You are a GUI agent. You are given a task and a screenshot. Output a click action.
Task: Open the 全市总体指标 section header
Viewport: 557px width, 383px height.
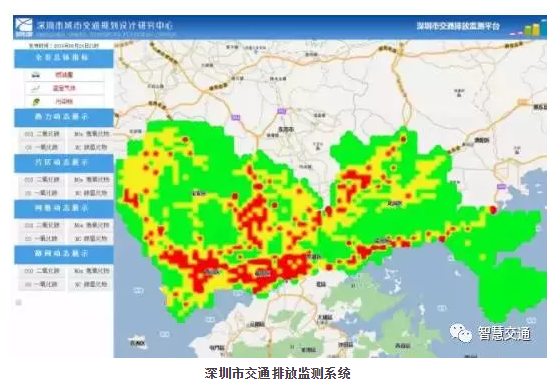pos(64,58)
